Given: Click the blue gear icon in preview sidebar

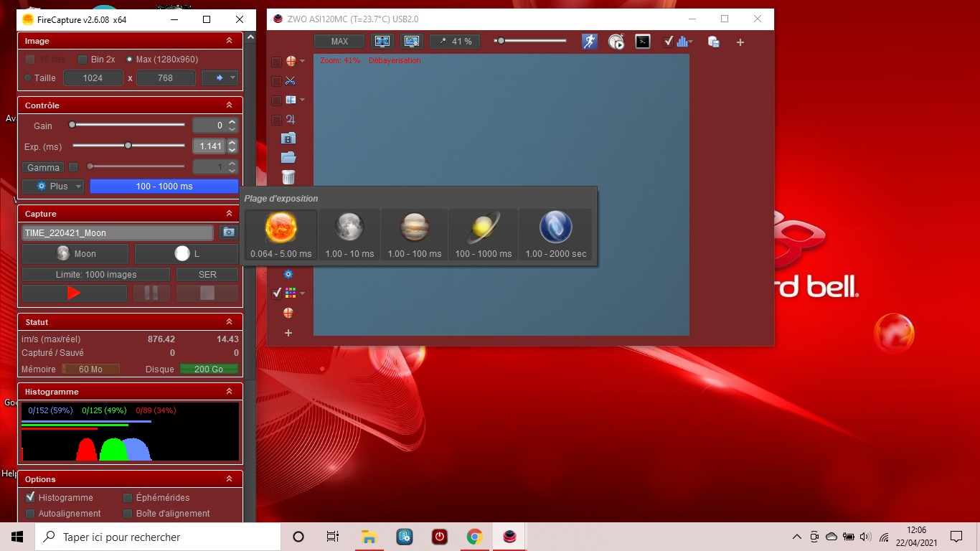Looking at the screenshot, I should click(288, 274).
